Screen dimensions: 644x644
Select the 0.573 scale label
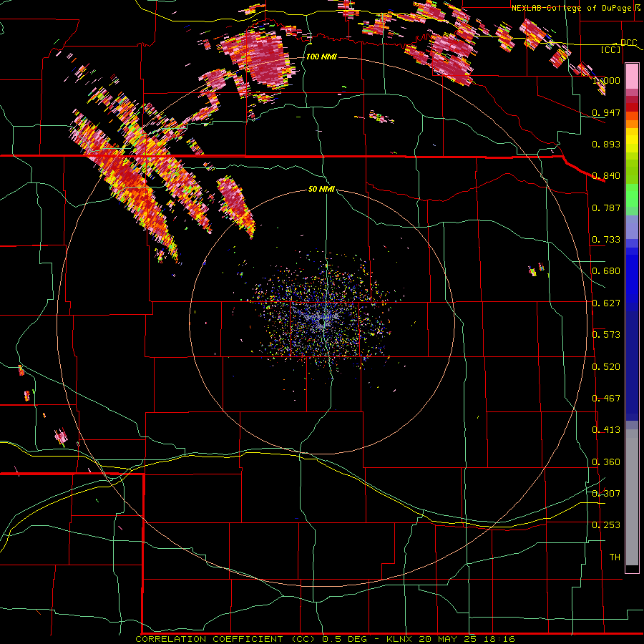tap(606, 335)
